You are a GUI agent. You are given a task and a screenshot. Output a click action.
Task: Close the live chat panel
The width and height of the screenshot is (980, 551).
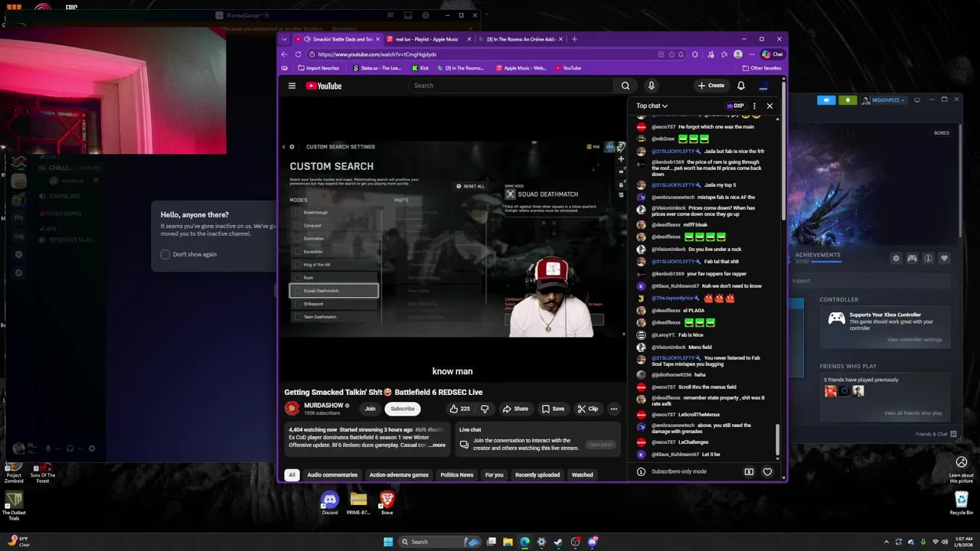point(769,106)
